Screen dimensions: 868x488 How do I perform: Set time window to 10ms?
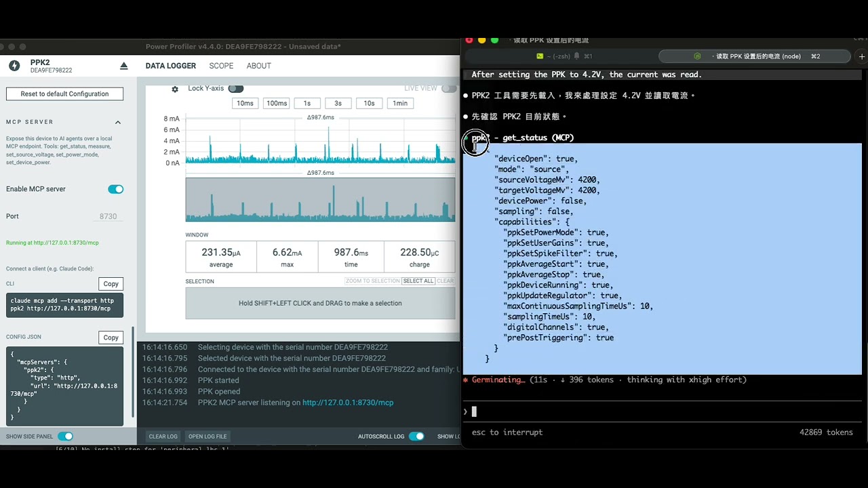pyautogui.click(x=245, y=103)
